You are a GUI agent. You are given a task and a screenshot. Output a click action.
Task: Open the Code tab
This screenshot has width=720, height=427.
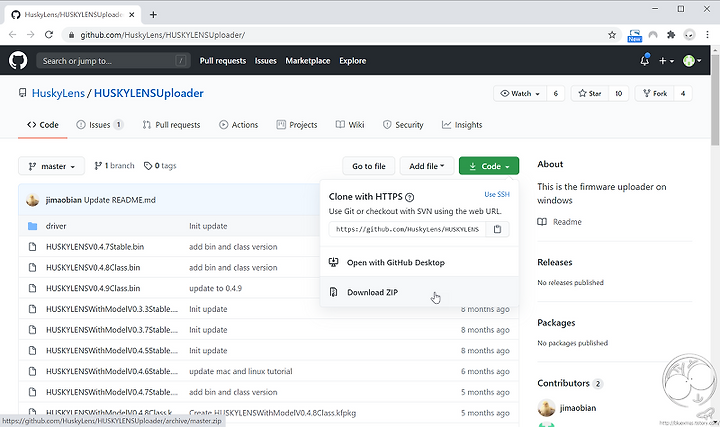[43, 124]
